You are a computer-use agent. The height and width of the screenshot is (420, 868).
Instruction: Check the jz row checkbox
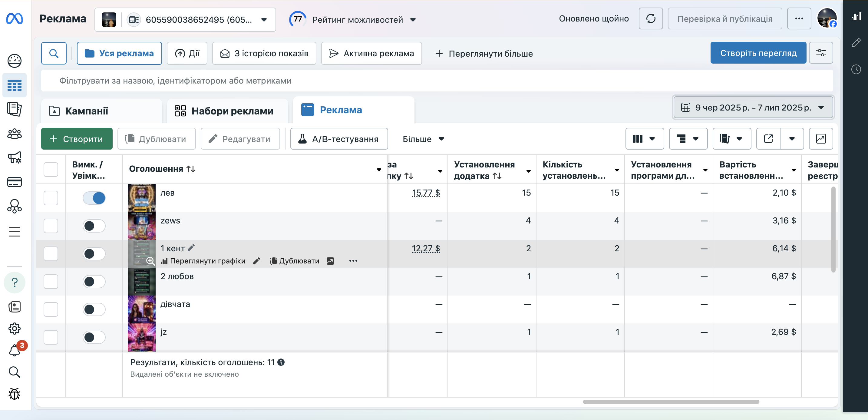(51, 337)
